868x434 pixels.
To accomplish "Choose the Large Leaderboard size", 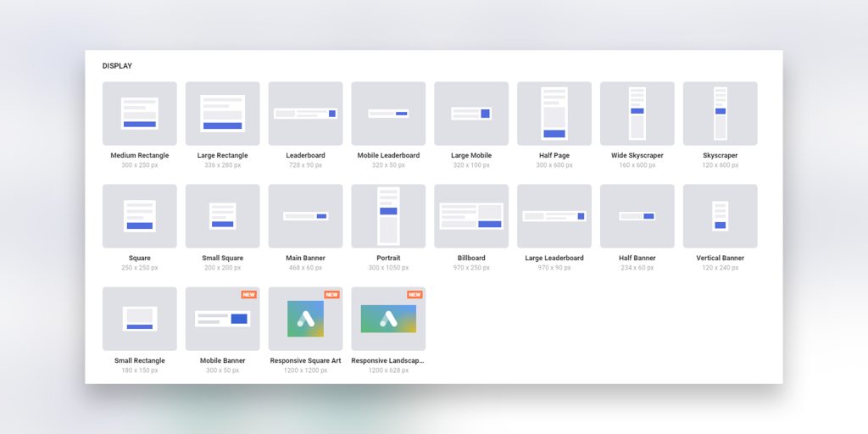I will pos(554,216).
